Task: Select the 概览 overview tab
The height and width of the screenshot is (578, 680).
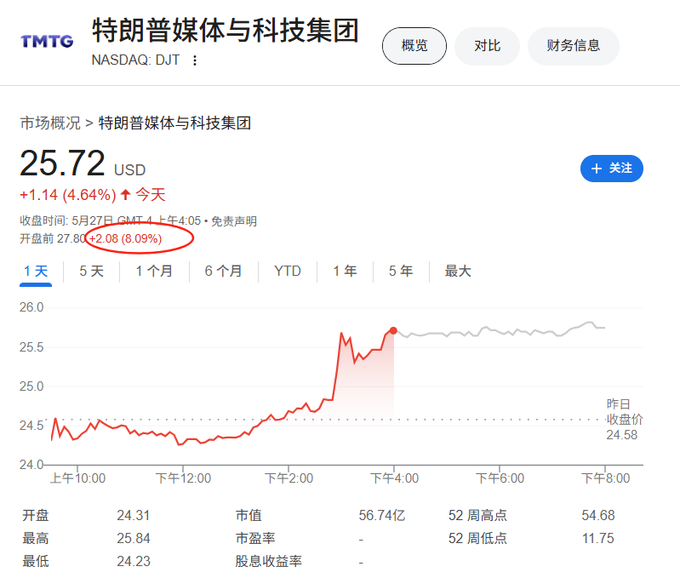Action: [414, 46]
